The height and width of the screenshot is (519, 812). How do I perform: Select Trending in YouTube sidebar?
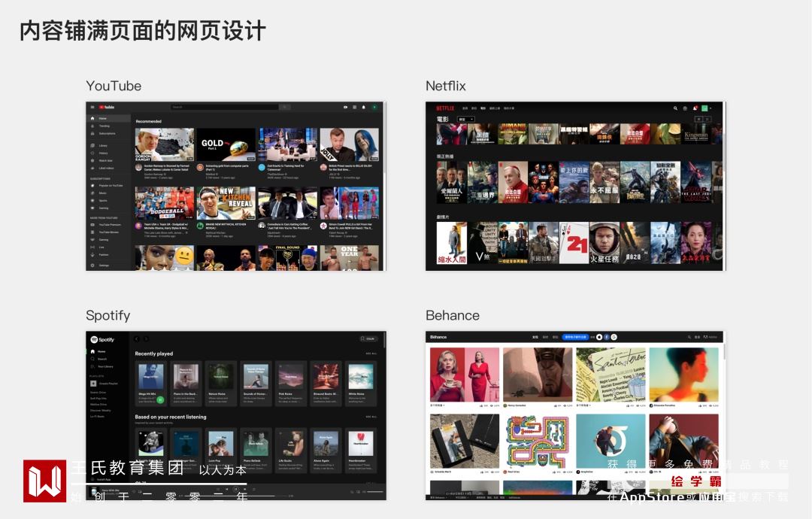click(x=108, y=126)
